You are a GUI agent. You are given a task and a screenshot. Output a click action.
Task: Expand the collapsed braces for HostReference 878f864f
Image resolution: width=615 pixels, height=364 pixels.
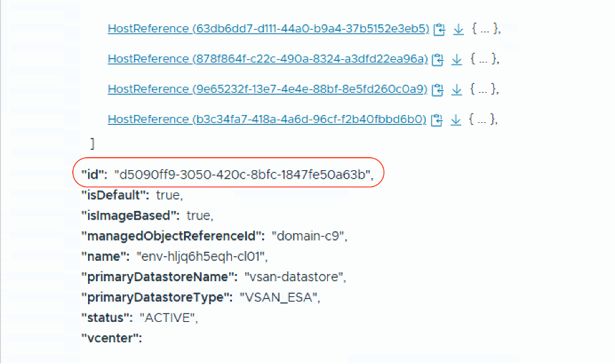[482, 59]
